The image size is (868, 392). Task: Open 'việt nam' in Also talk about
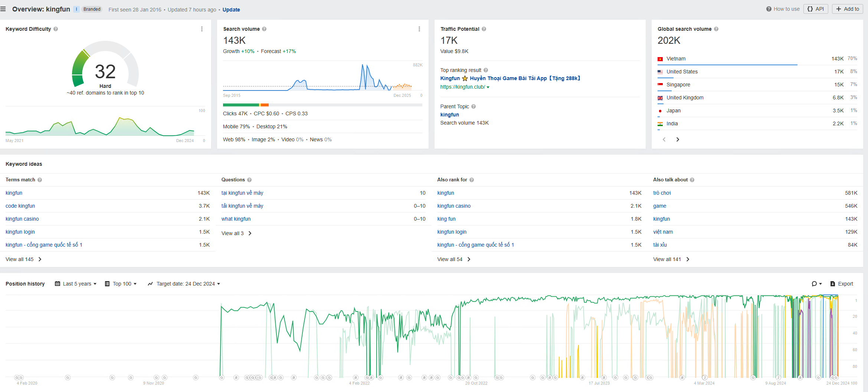click(663, 232)
